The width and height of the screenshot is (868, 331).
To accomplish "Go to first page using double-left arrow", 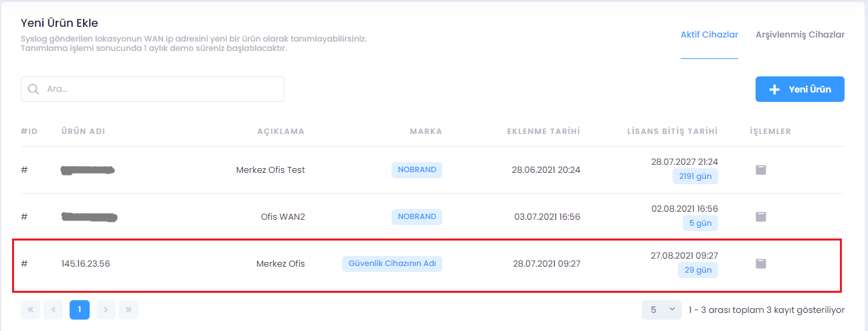I will click(x=31, y=310).
